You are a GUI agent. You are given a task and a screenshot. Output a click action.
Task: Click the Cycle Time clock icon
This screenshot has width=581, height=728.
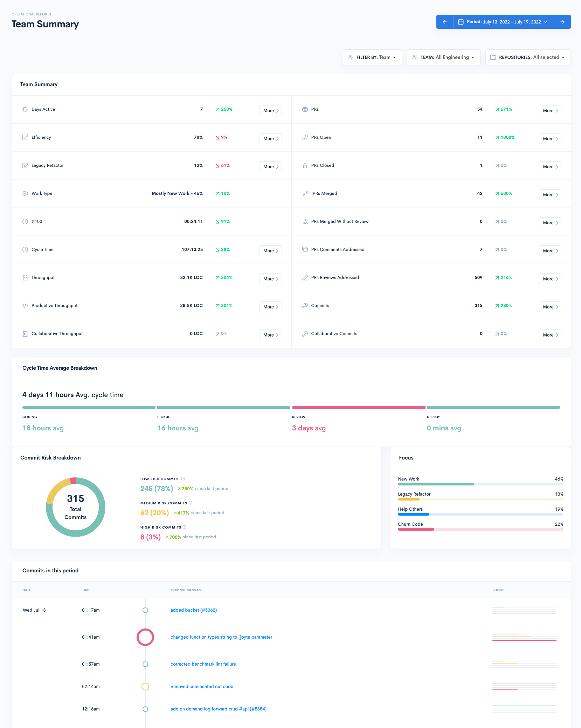tap(25, 250)
